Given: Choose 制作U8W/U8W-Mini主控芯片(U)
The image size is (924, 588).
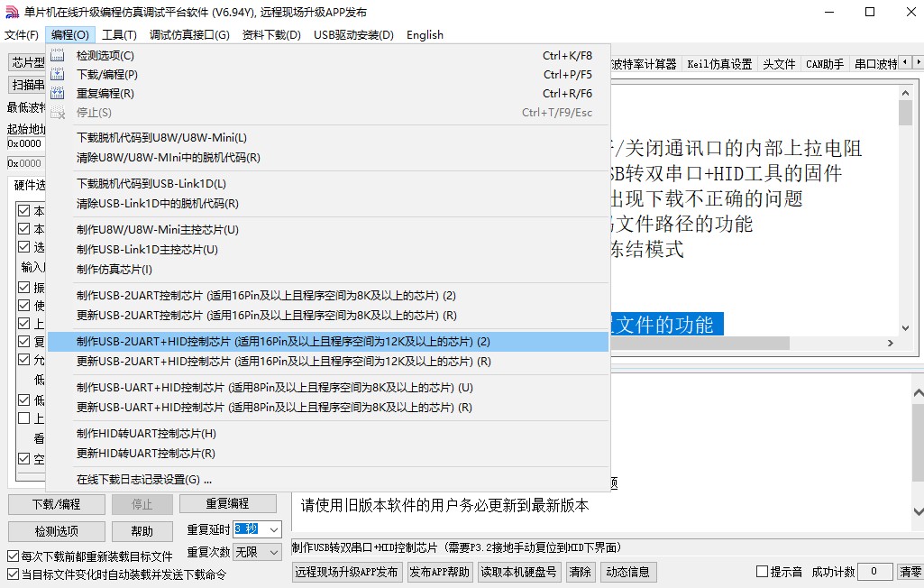Looking at the screenshot, I should (327, 229).
